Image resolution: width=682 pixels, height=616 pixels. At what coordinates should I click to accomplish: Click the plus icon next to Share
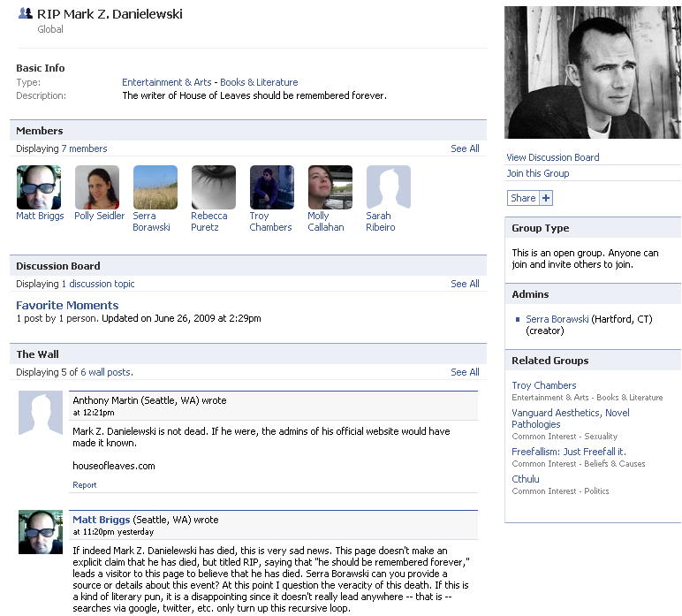[x=546, y=198]
